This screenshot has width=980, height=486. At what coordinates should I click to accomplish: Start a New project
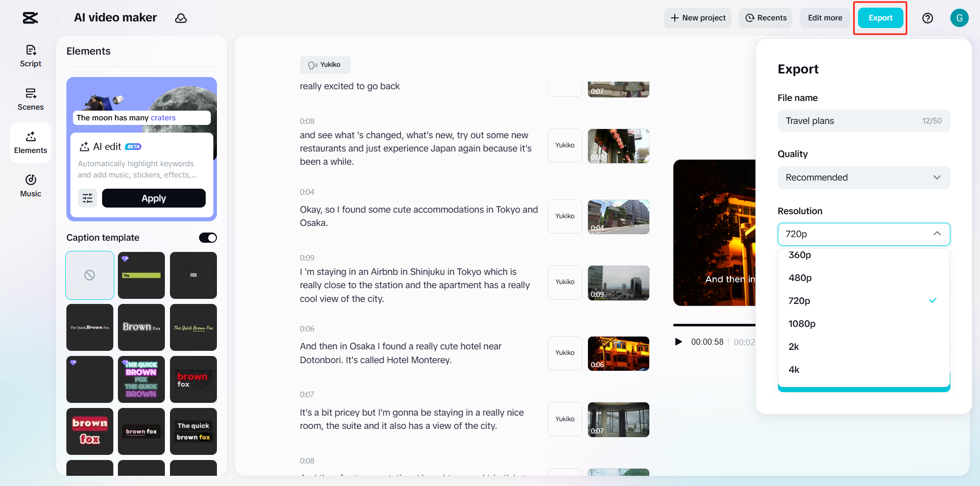[x=698, y=18]
